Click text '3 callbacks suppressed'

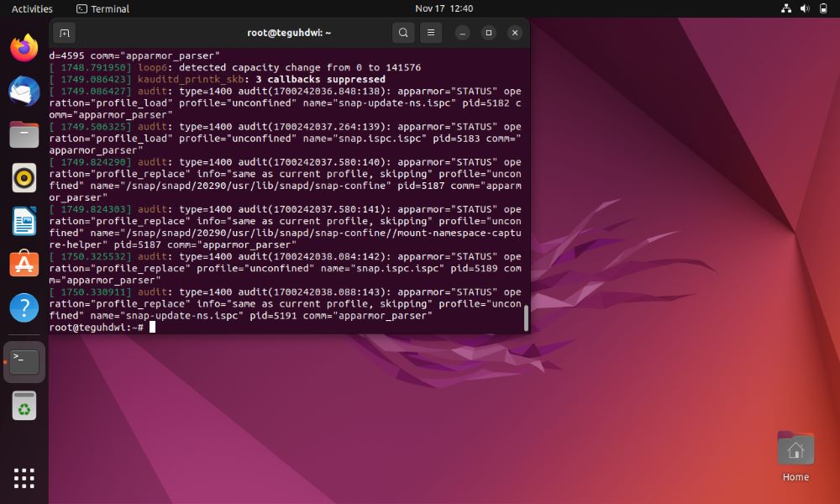pyautogui.click(x=320, y=79)
